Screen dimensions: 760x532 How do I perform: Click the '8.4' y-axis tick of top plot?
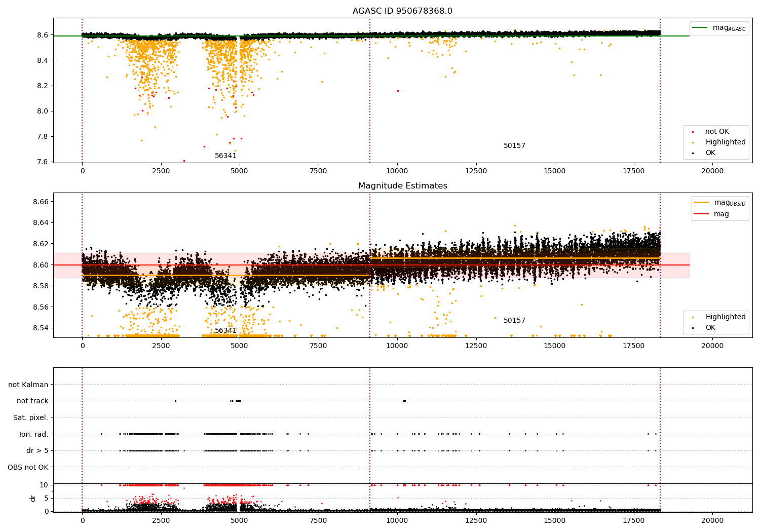[x=43, y=60]
